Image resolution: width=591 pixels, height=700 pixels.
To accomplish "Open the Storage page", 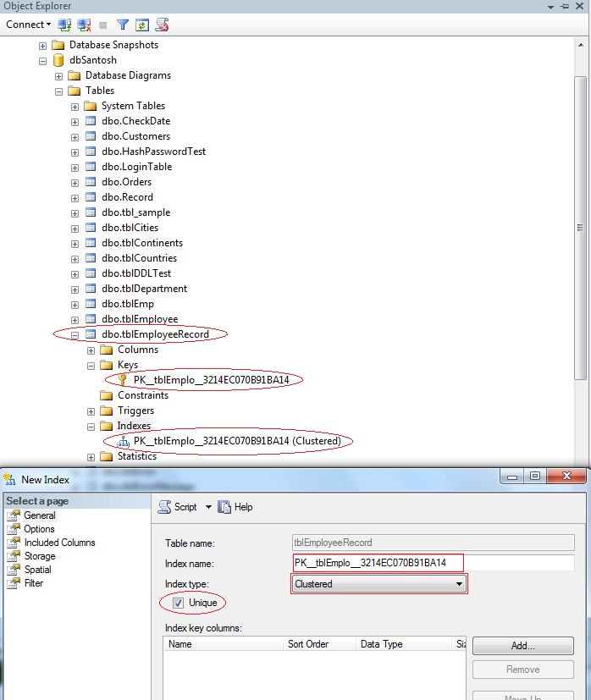I will 39,556.
